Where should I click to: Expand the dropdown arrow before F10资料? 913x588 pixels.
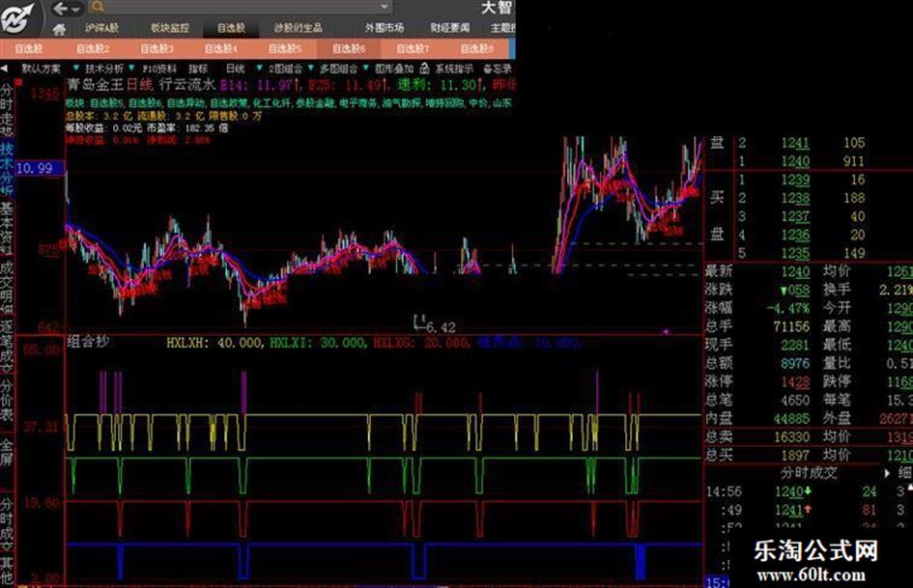[x=132, y=69]
